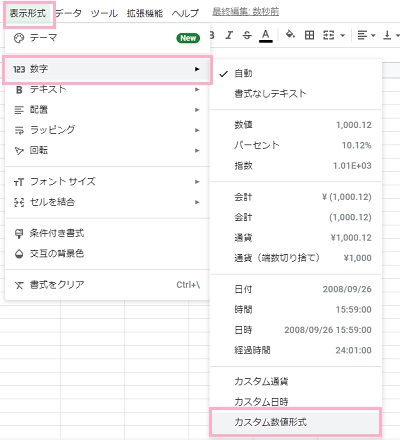
Task: Select 書式をクリア from the menu
Action: click(107, 285)
